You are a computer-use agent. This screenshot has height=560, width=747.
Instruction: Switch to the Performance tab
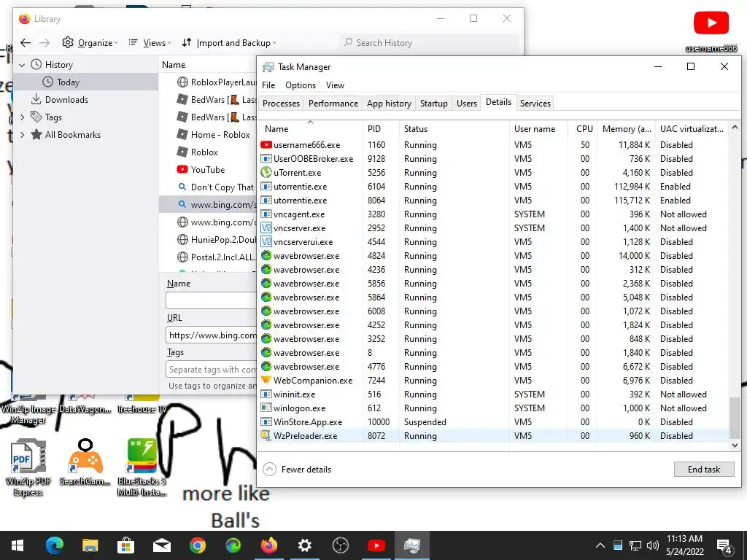333,104
